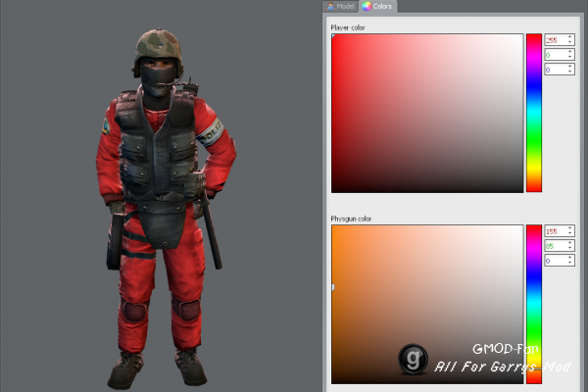Screen dimensions: 588x392
Task: Click the Player color picker marker
Action: [333, 35]
